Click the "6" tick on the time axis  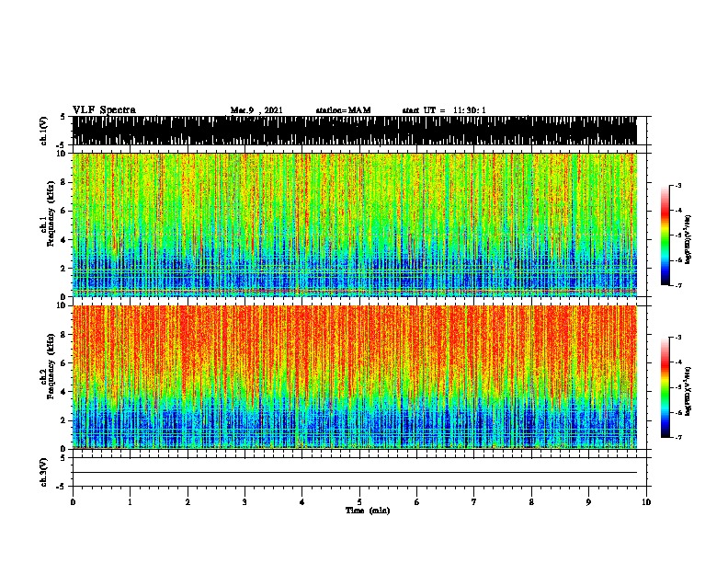pyautogui.click(x=417, y=502)
